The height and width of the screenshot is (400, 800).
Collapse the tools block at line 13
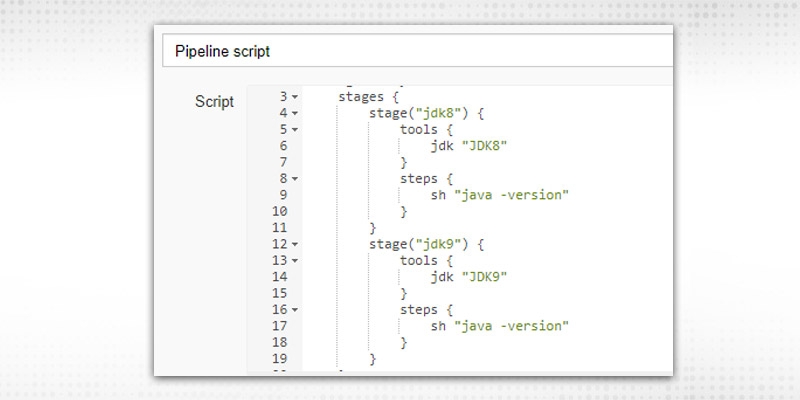click(295, 261)
